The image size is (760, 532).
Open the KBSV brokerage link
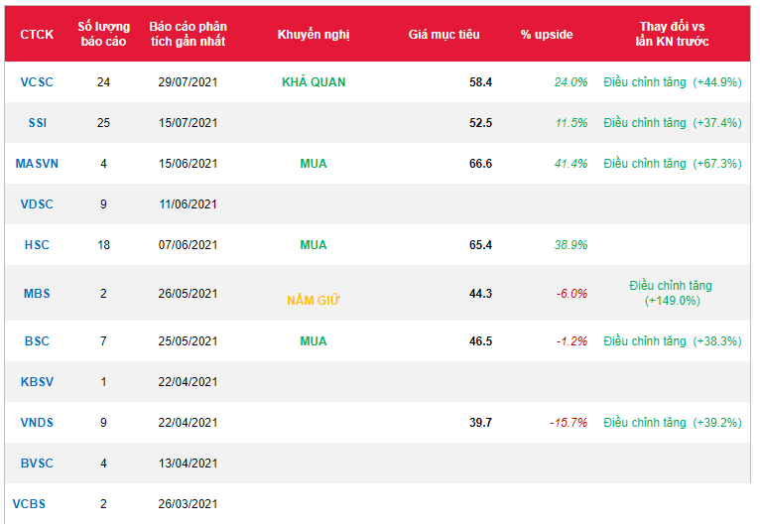coord(37,382)
